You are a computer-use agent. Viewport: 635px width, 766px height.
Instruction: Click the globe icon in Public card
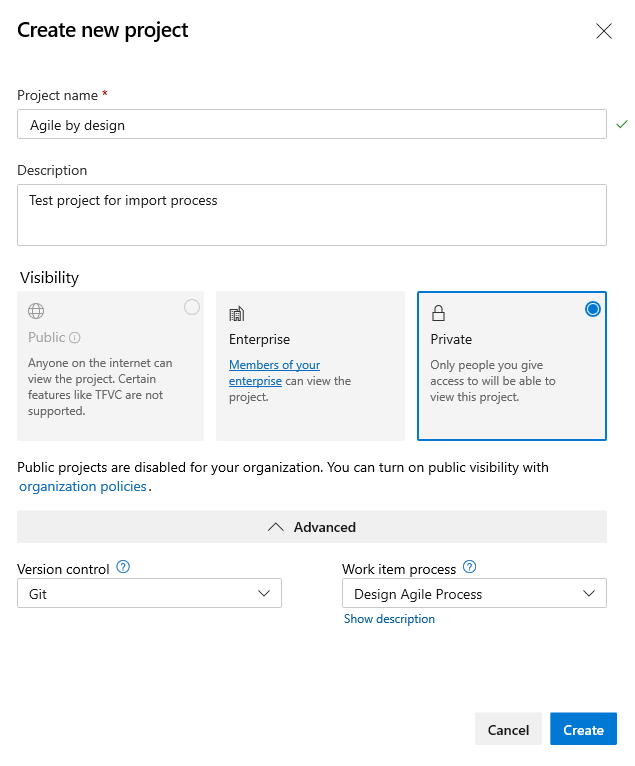click(x=36, y=312)
